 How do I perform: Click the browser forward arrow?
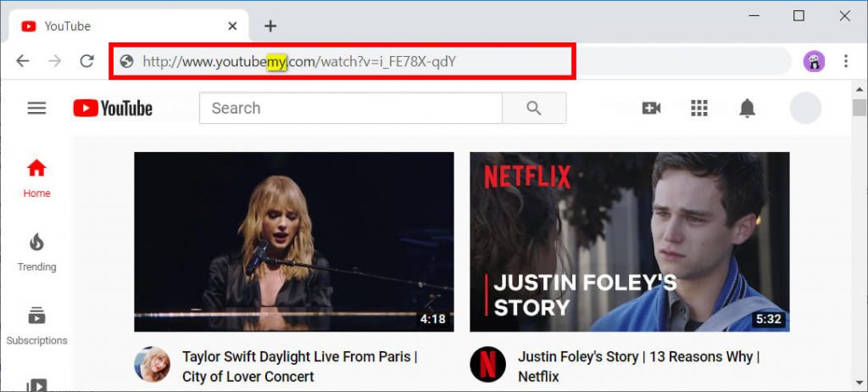55,61
